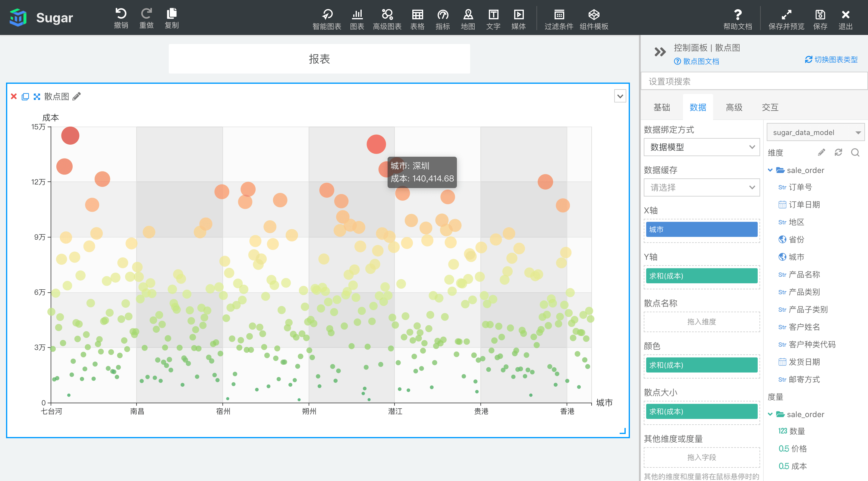Select the 产品子类别 dimension field
The height and width of the screenshot is (481, 868).
click(803, 310)
